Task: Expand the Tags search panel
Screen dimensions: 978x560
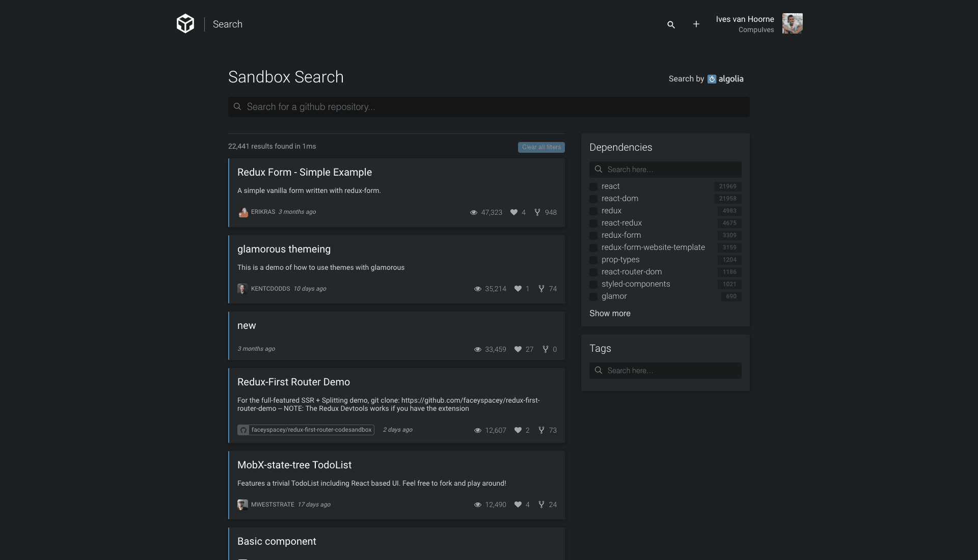Action: click(665, 370)
